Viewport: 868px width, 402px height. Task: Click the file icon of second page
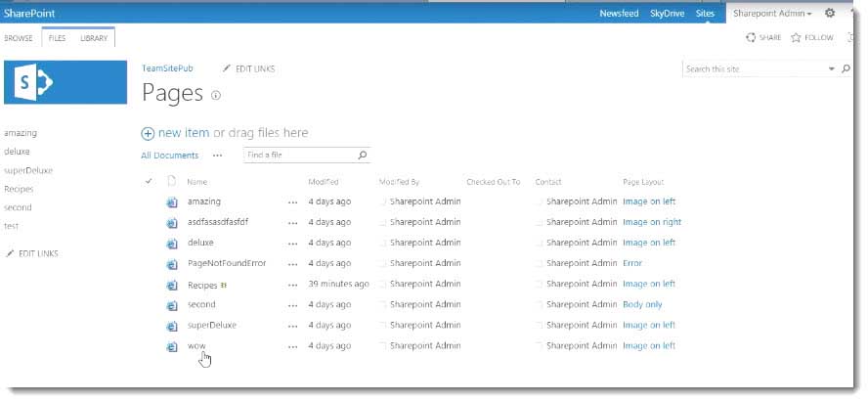coord(172,305)
